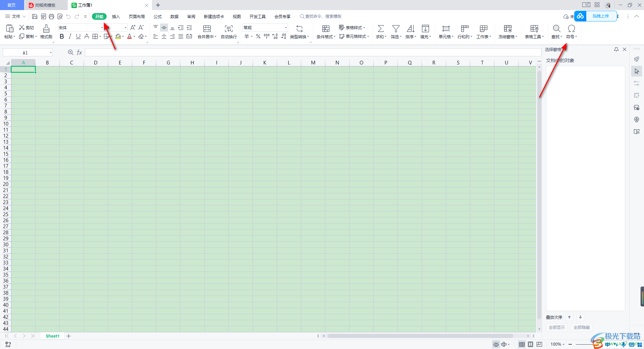
Task: Open the font name 宋体 dropdown
Action: (x=102, y=28)
